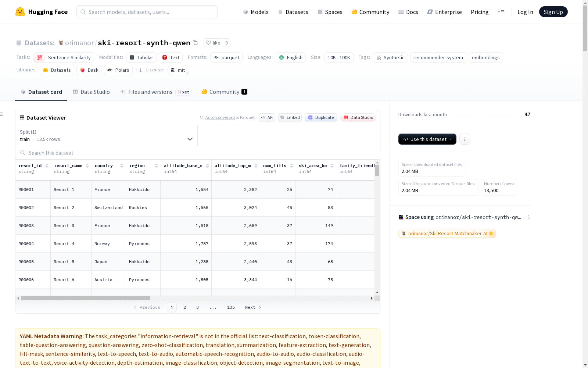This screenshot has height=368, width=588.
Task: Jump to page 135 of the dataset
Action: [x=231, y=307]
